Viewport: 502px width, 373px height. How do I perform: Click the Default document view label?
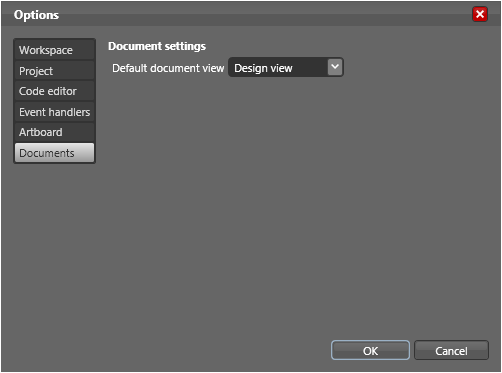[x=168, y=68]
